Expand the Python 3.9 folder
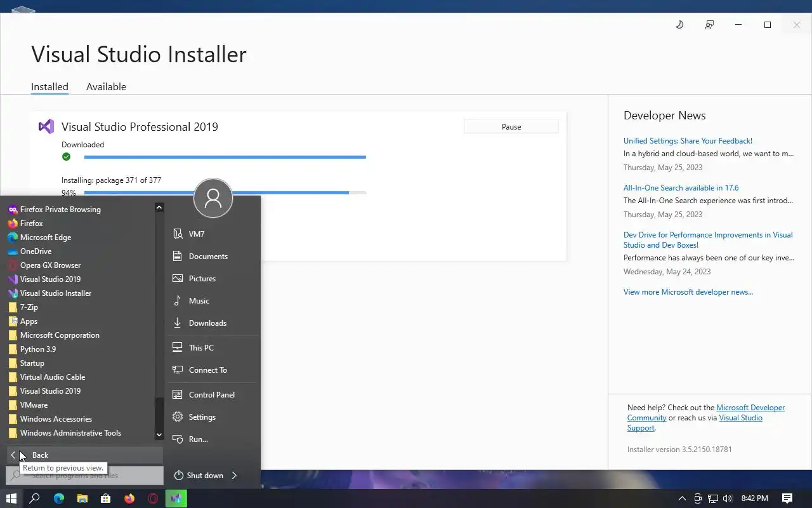The width and height of the screenshot is (812, 508). pos(80,349)
